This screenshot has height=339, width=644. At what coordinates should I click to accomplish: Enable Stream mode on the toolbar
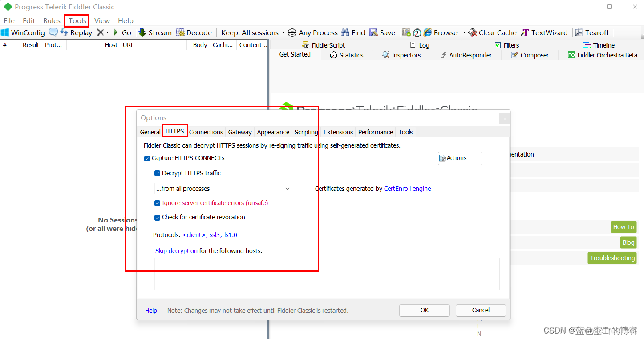154,32
